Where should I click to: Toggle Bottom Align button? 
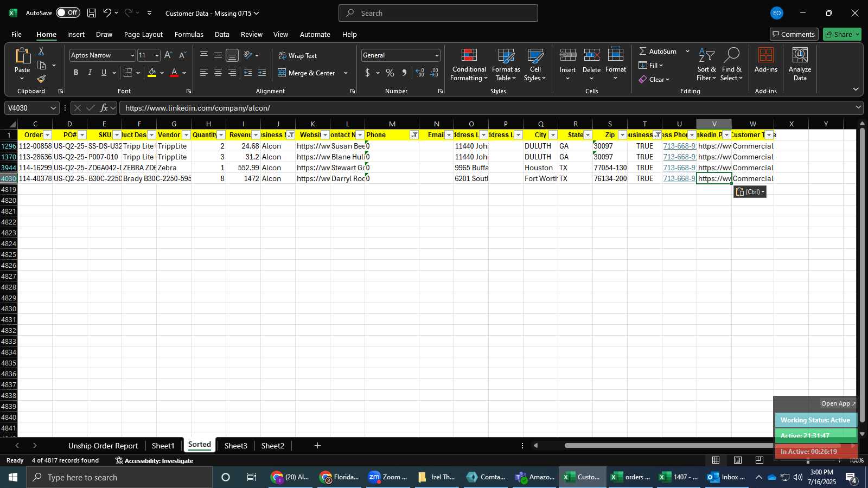232,55
